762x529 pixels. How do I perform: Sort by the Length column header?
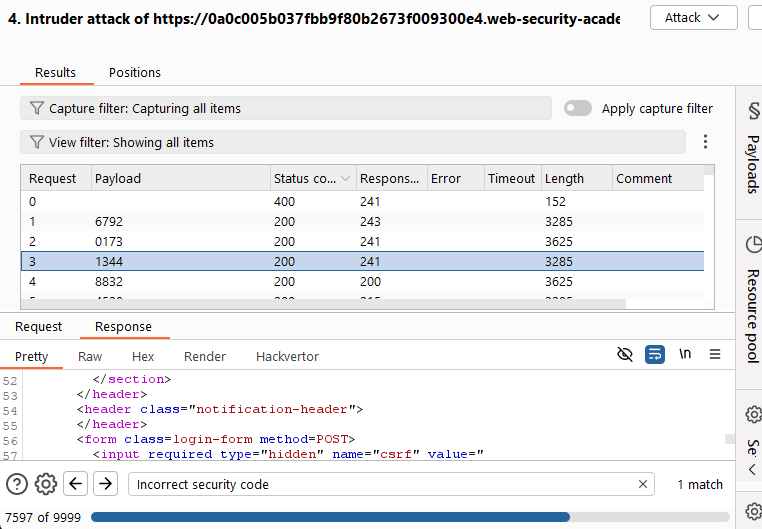coord(577,178)
